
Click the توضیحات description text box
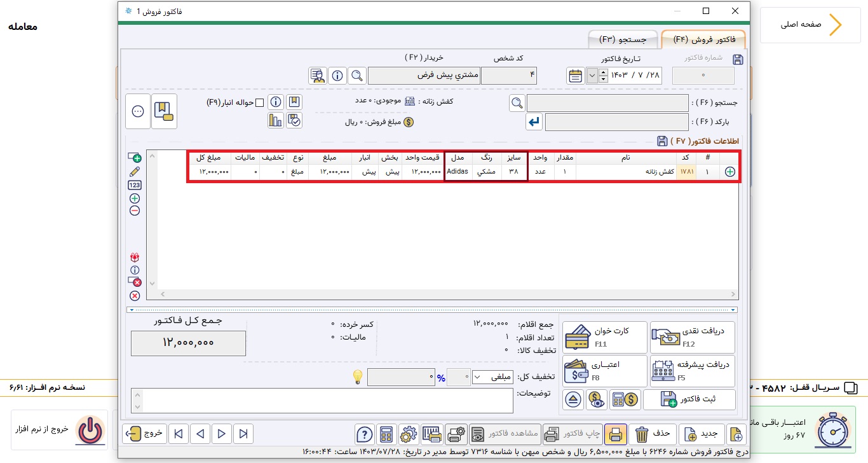pyautogui.click(x=322, y=401)
